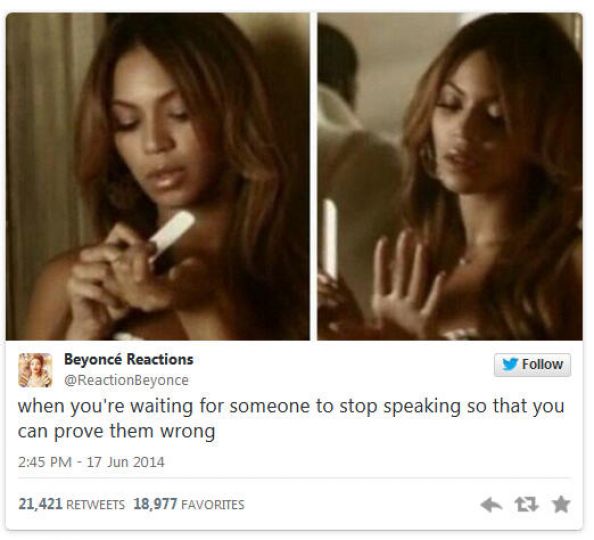Click the Twitter bird inside Follow button
This screenshot has height=540, width=594.
510,364
